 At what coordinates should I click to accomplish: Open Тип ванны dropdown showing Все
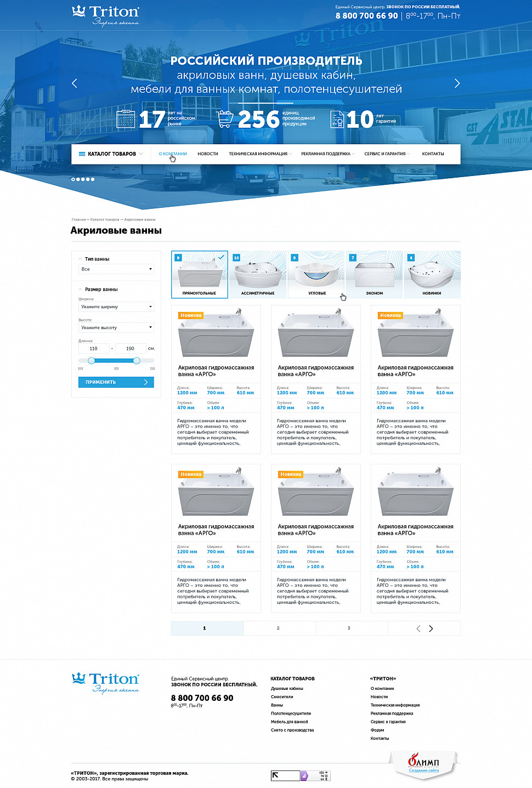pos(116,269)
